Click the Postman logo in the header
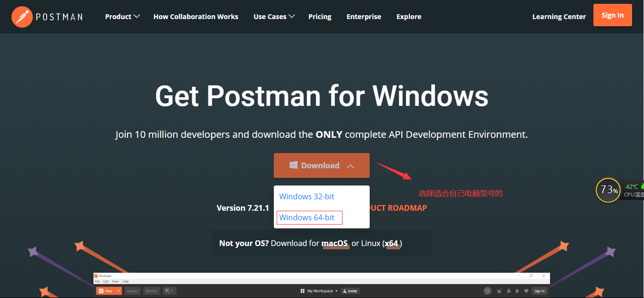The image size is (644, 298). click(x=47, y=17)
